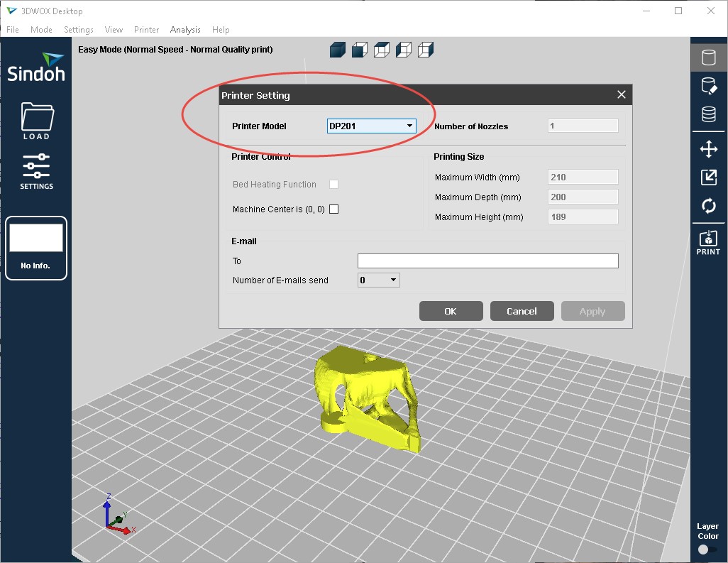728x563 pixels.
Task: Maximize the 3DWOX Desktop window
Action: coord(678,11)
